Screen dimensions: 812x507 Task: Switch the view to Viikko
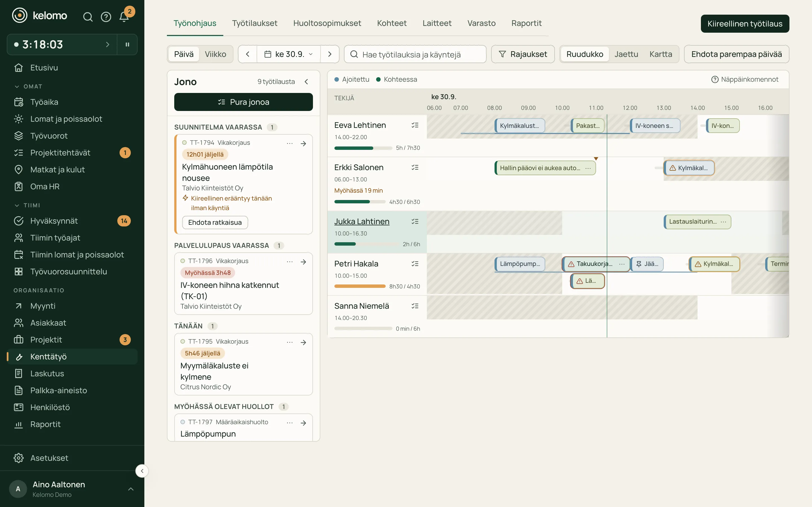(215, 54)
